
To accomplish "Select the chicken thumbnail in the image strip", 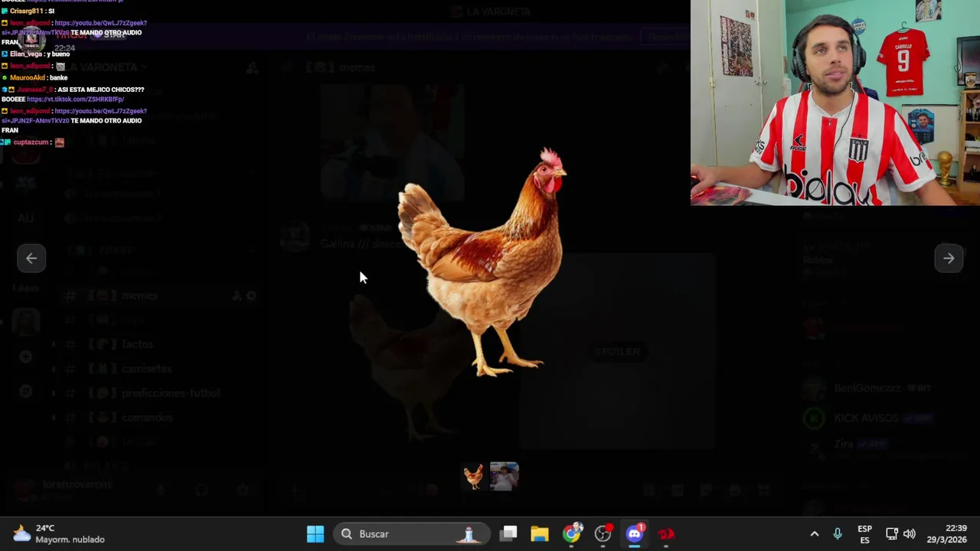I will pos(474,476).
